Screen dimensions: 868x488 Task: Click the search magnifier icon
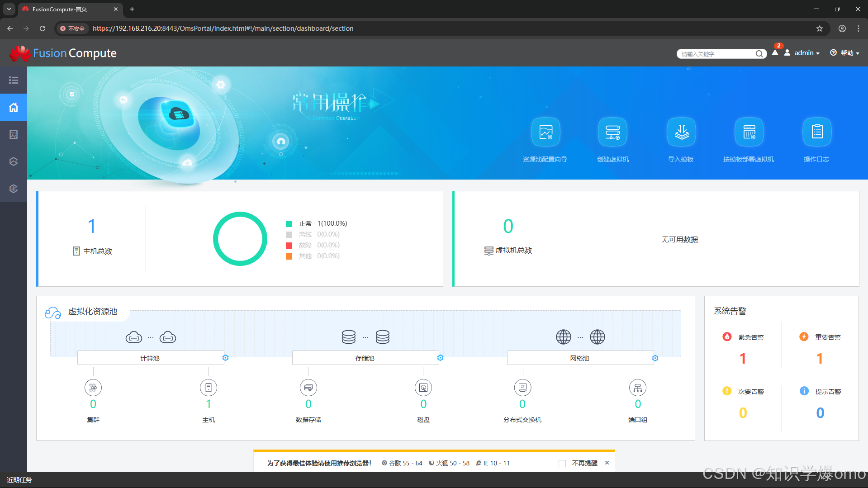[759, 54]
